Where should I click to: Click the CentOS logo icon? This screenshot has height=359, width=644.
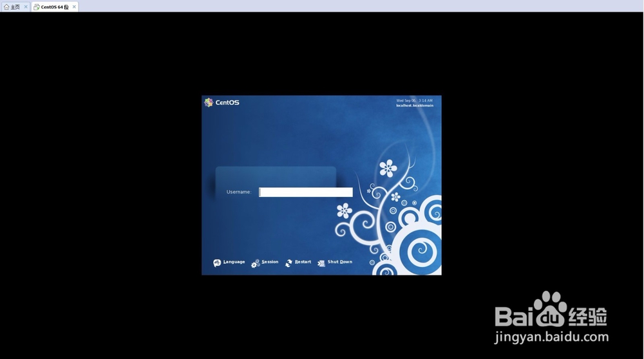pyautogui.click(x=209, y=102)
